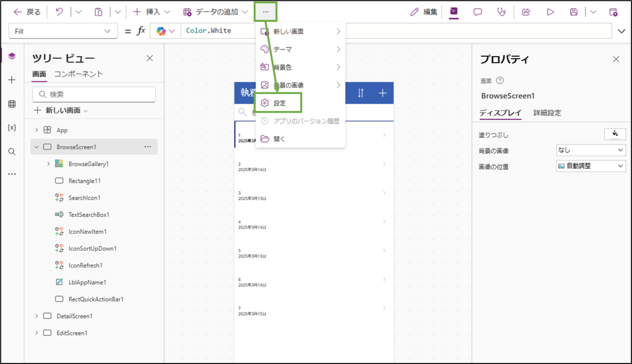Select 設定 menu item

point(300,103)
